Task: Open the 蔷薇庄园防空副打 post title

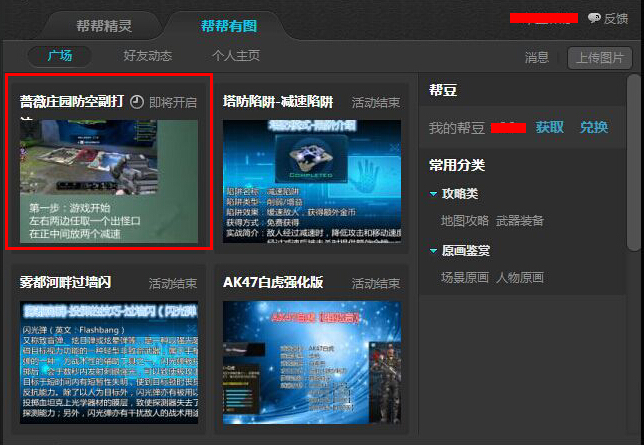Action: pyautogui.click(x=72, y=101)
